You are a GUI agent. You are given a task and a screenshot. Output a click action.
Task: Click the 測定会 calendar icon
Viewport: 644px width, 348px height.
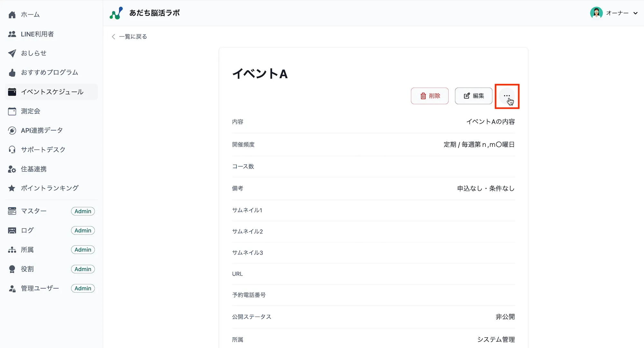tap(12, 111)
